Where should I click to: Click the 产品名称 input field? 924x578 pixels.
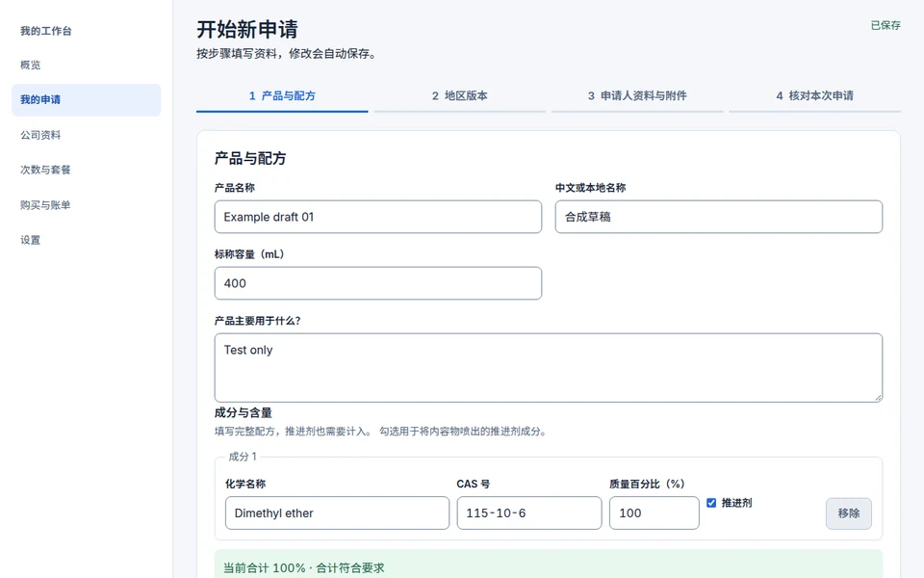coord(377,217)
